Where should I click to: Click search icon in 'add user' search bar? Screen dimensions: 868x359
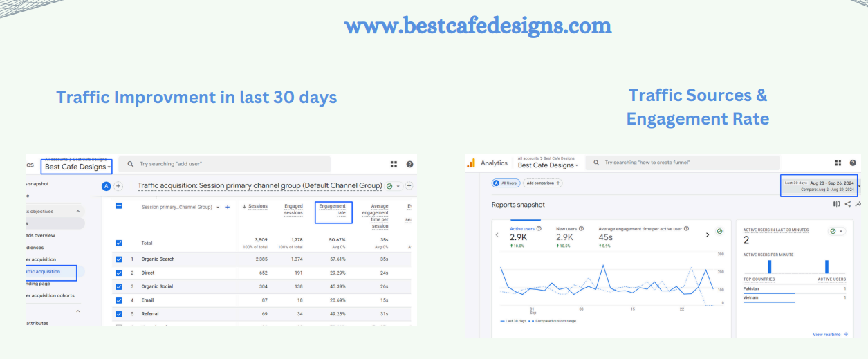coord(130,165)
